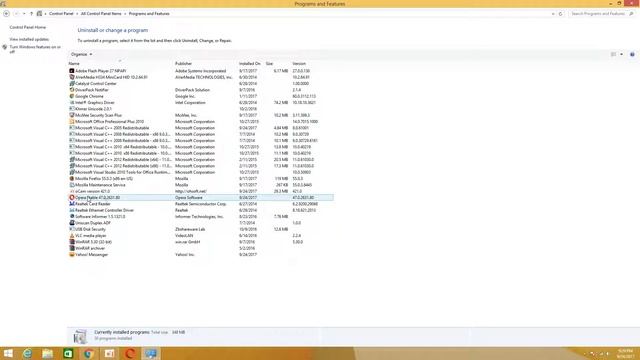Select the DriverPack Notifier icon
Image resolution: width=640 pixels, height=360 pixels.
(x=72, y=90)
